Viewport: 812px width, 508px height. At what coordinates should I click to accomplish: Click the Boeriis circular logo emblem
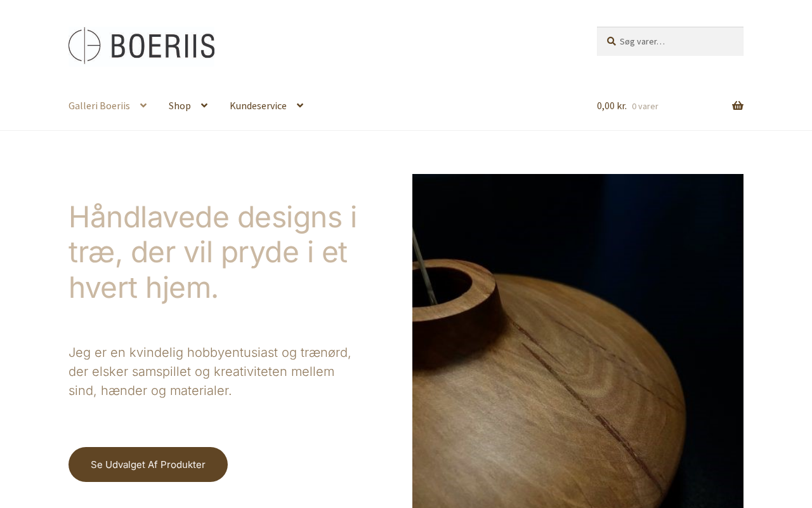(84, 46)
